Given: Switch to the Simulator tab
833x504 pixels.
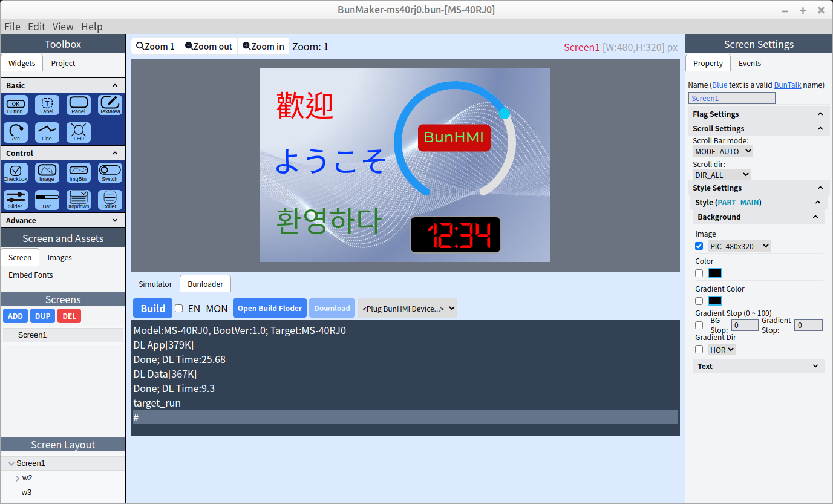Looking at the screenshot, I should click(x=155, y=284).
